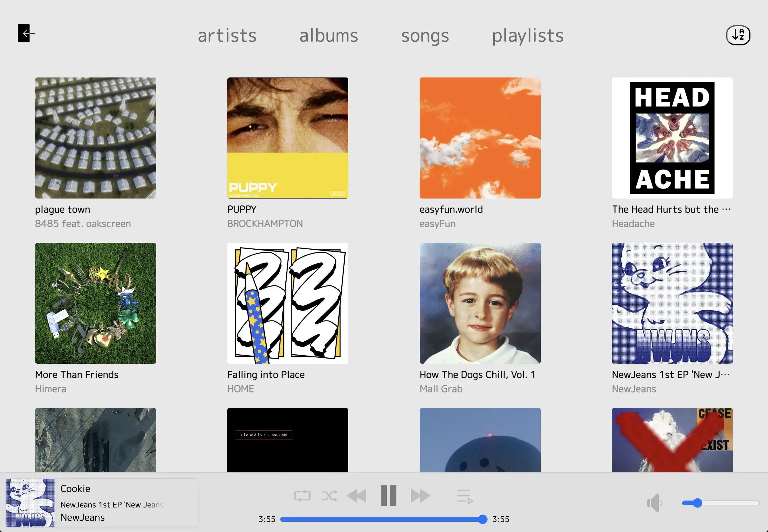768x532 pixels.
Task: Click the 'HOME' artist name
Action: (241, 389)
